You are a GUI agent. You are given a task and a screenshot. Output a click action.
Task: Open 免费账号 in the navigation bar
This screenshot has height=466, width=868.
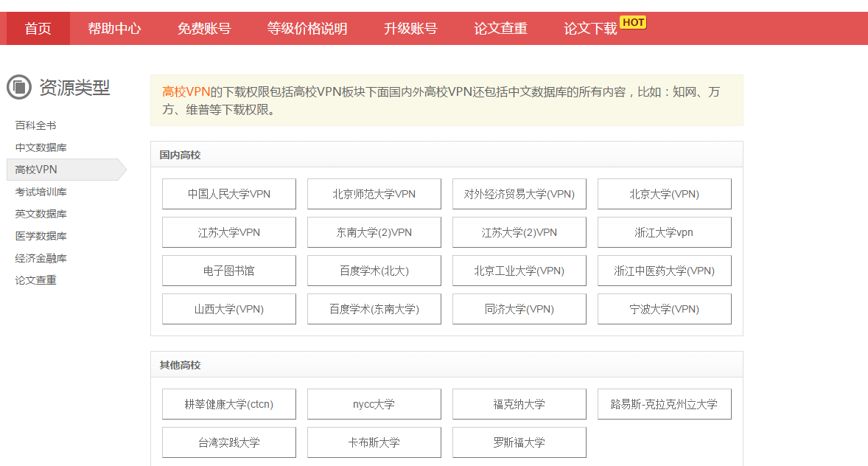click(x=204, y=29)
